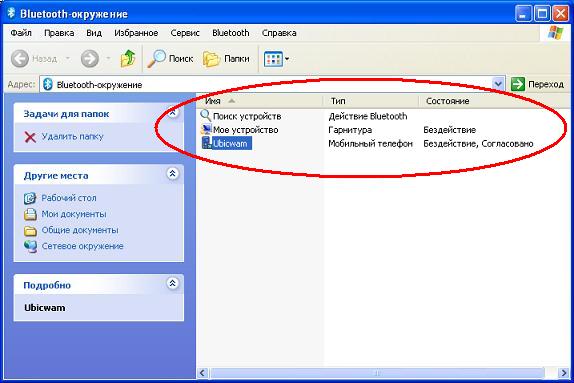This screenshot has height=383, width=574.
Task: Click the Up folder toolbar icon
Action: pos(128,59)
